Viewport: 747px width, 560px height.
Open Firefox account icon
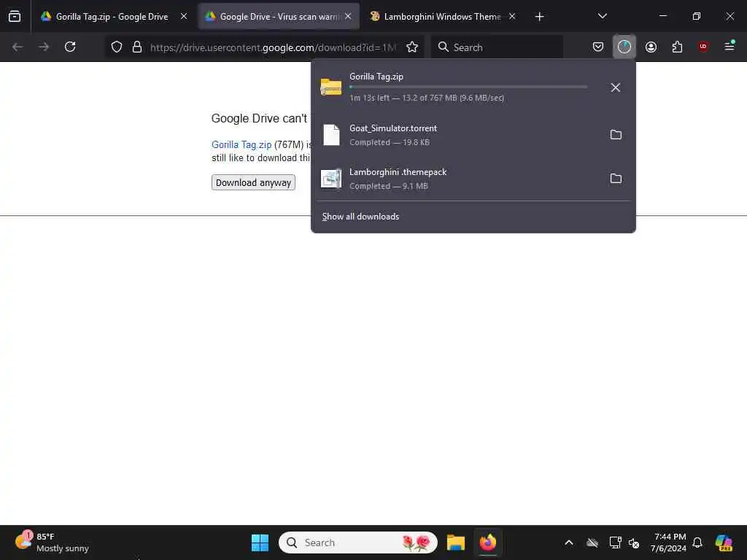coord(651,47)
